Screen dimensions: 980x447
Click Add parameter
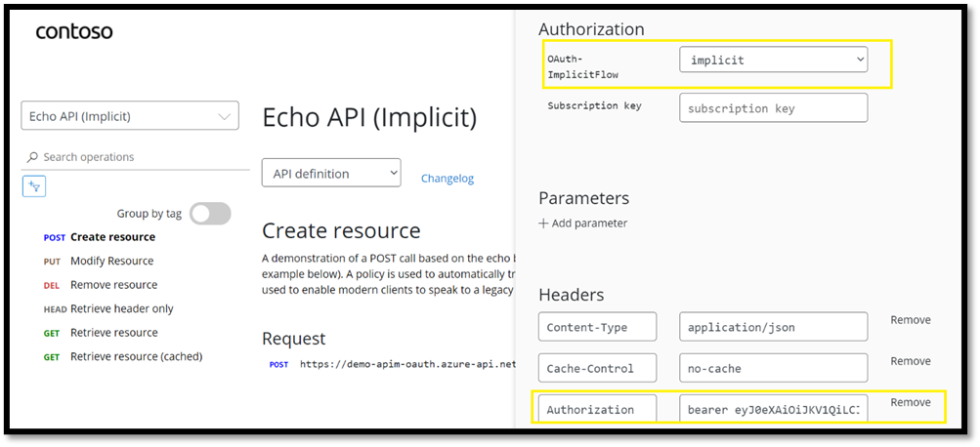click(x=583, y=223)
